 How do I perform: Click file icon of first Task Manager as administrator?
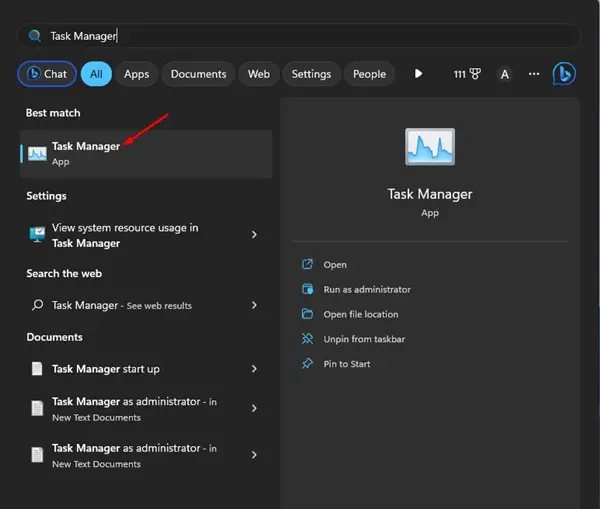37,408
